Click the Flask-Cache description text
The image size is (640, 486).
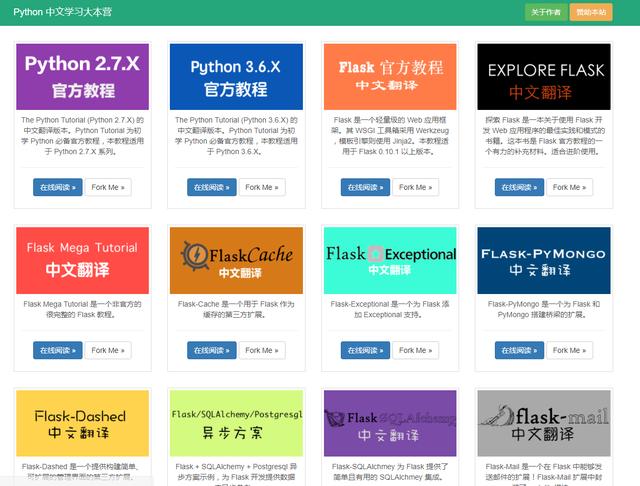[x=236, y=309]
